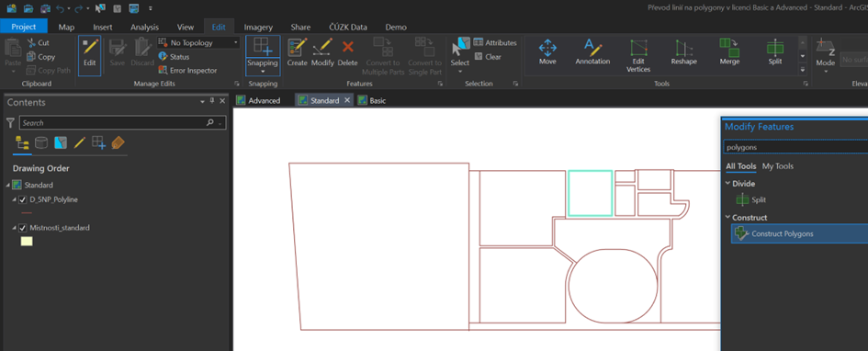Image resolution: width=868 pixels, height=351 pixels.
Task: Toggle D_SNP_Polyline layer visibility checkbox
Action: (23, 199)
